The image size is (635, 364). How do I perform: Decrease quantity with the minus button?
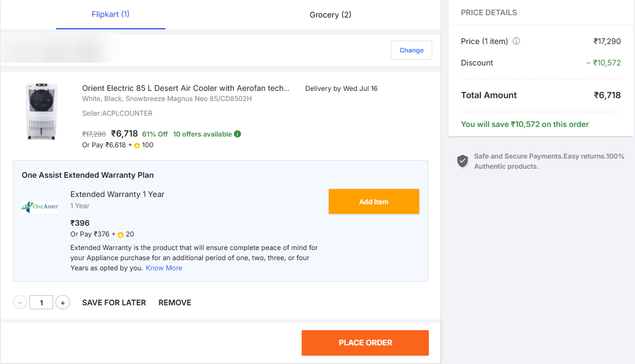click(20, 303)
